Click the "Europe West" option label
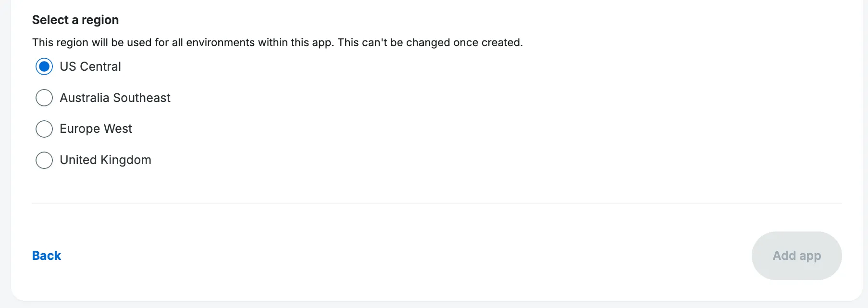868x308 pixels. coord(96,129)
